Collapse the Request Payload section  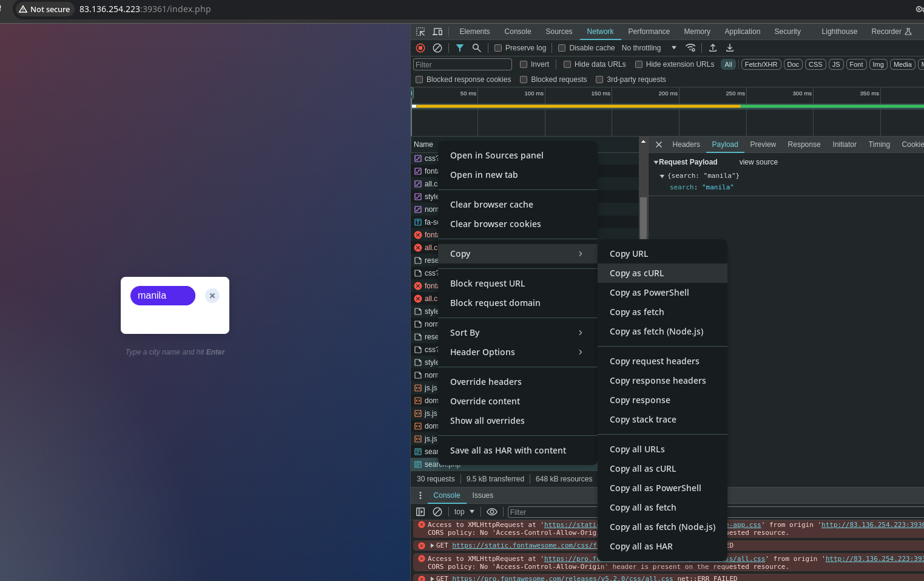point(656,162)
